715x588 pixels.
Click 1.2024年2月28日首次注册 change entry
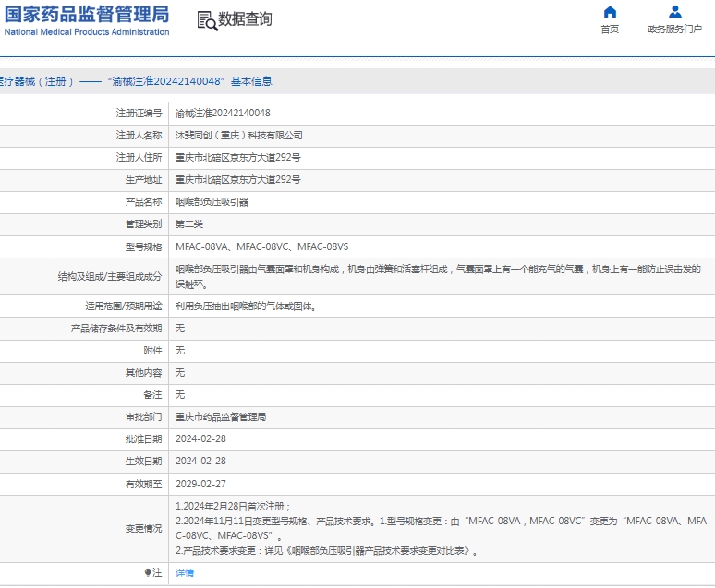click(x=233, y=507)
